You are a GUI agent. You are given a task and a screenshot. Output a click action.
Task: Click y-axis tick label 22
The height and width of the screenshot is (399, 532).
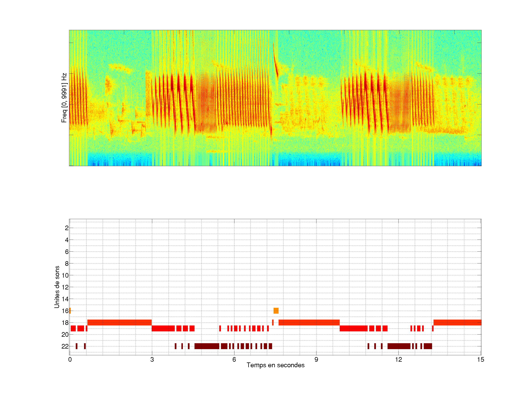point(65,346)
